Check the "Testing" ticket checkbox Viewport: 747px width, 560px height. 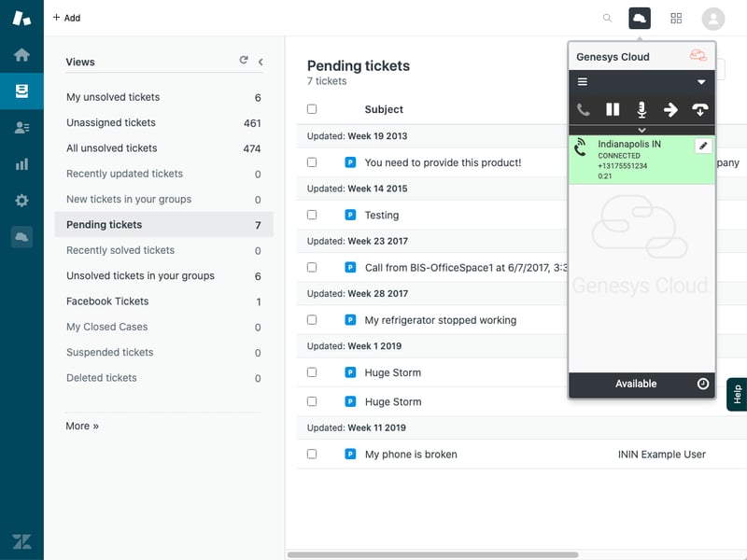click(312, 215)
